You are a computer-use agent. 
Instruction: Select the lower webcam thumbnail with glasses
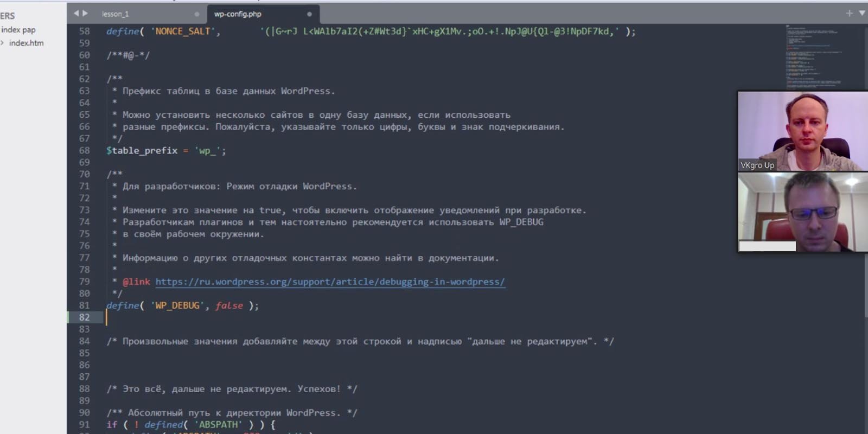click(803, 212)
